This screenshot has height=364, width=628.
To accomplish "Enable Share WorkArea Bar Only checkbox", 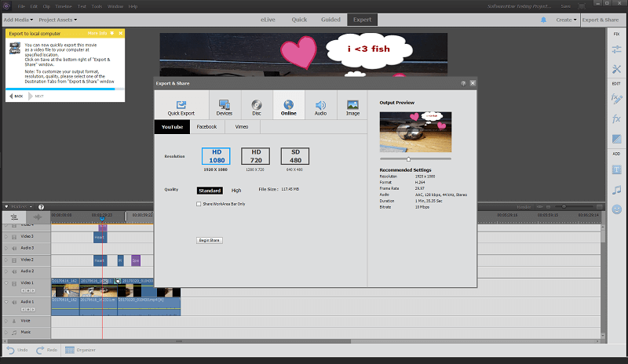I will pyautogui.click(x=199, y=204).
